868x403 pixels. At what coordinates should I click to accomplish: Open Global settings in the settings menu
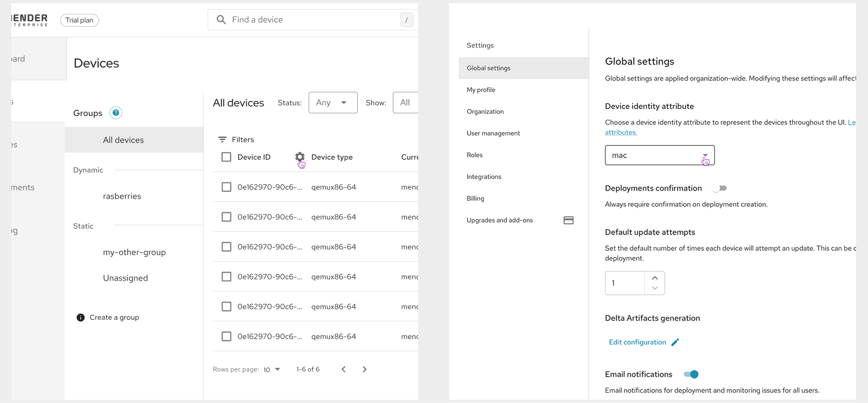[x=523, y=68]
